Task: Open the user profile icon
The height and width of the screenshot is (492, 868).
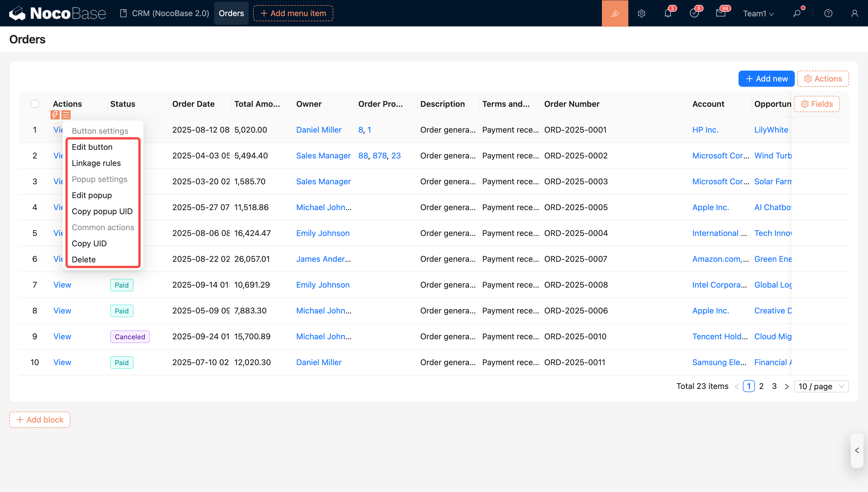Action: click(855, 13)
